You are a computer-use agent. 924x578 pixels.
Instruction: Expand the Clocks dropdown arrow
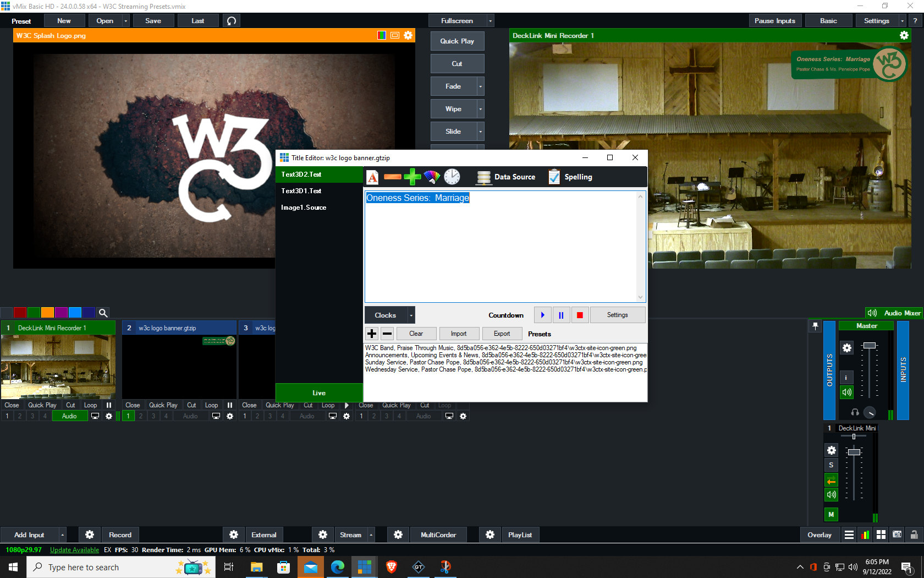(411, 315)
